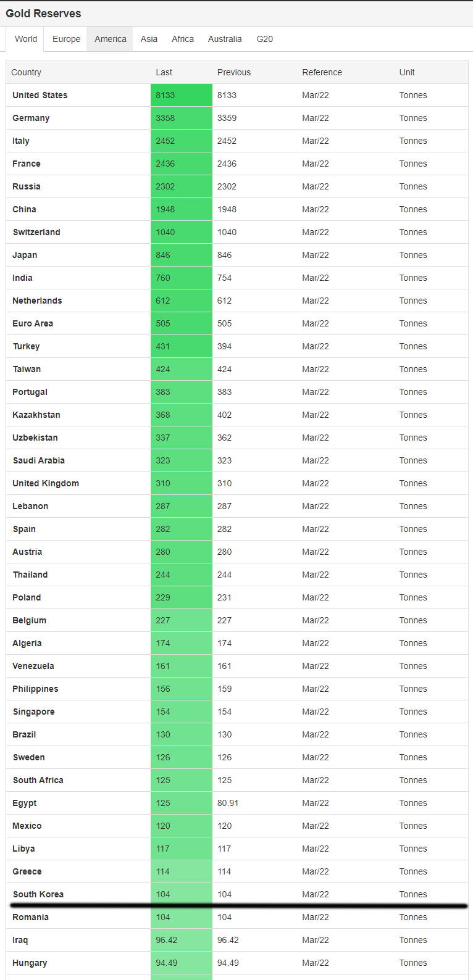Click the Kazakhstan country link
The width and height of the screenshot is (473, 980).
click(x=36, y=415)
